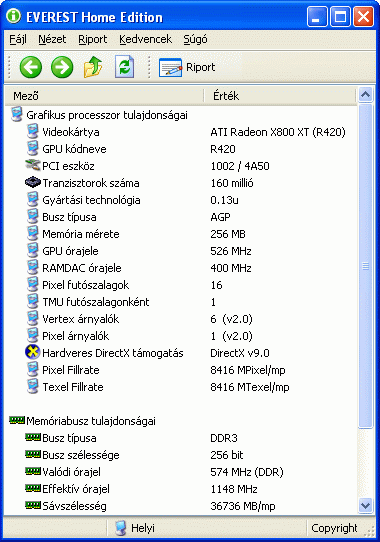Open the Súgó menu
Viewport: 380px width, 542px height.
click(195, 39)
